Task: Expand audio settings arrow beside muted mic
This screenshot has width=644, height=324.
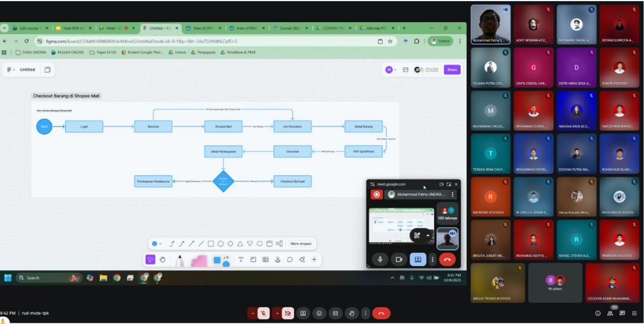Action: click(252, 314)
